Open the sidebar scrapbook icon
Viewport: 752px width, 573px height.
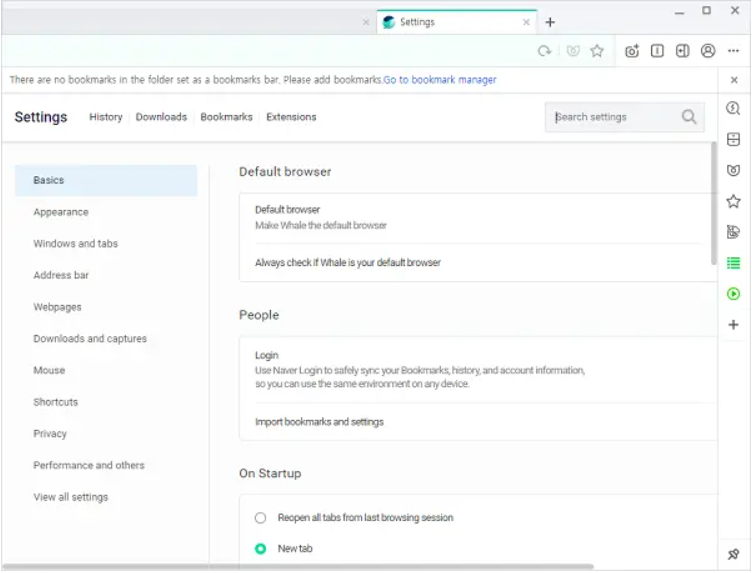pos(733,140)
